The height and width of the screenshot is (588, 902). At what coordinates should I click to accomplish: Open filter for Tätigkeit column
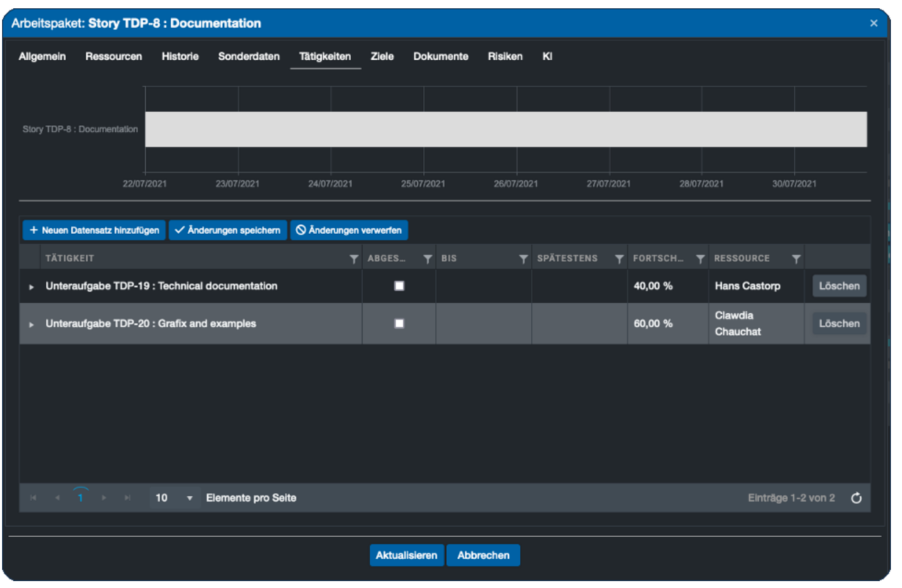click(354, 259)
